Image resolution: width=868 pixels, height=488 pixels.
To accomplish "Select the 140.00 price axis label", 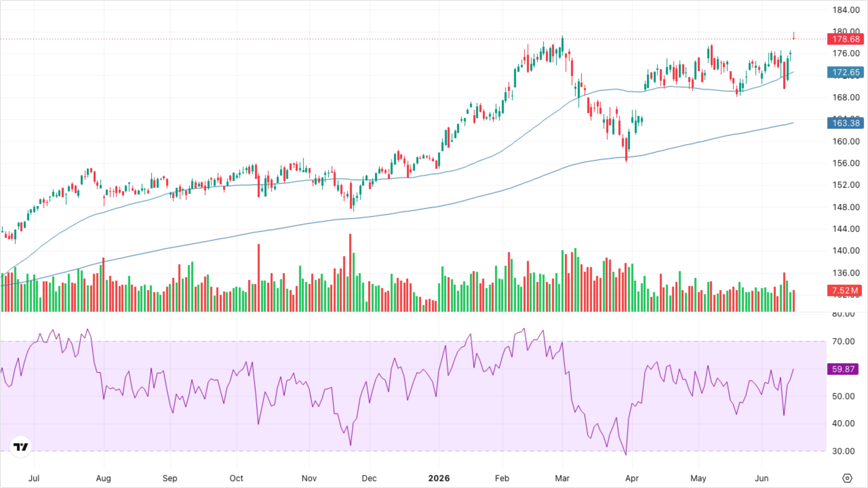I will [846, 251].
